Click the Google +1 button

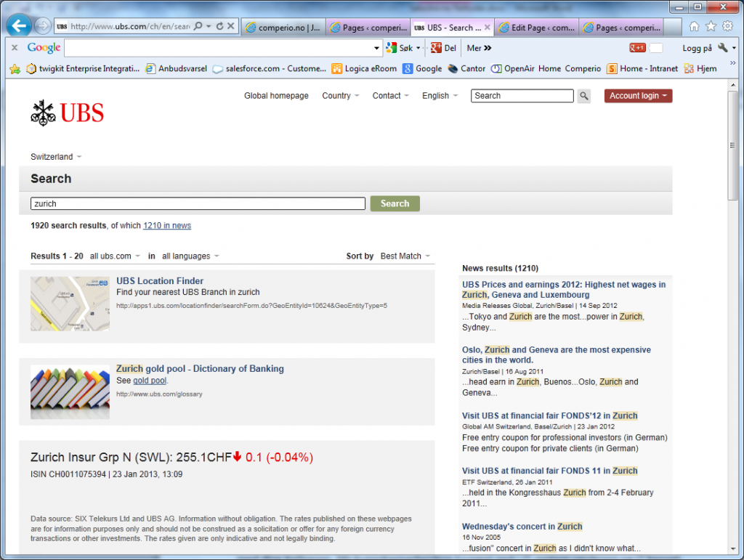coord(637,47)
